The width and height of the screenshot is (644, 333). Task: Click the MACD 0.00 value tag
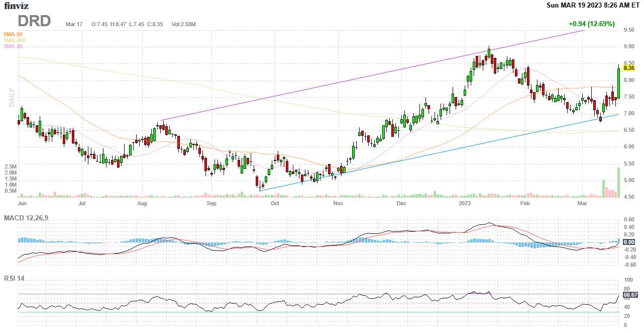pyautogui.click(x=629, y=242)
